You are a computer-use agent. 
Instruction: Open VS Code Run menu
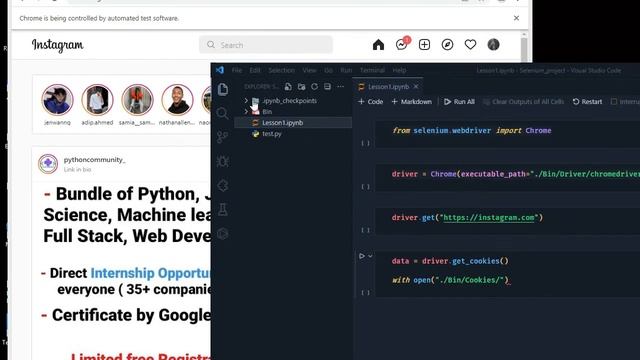(346, 70)
